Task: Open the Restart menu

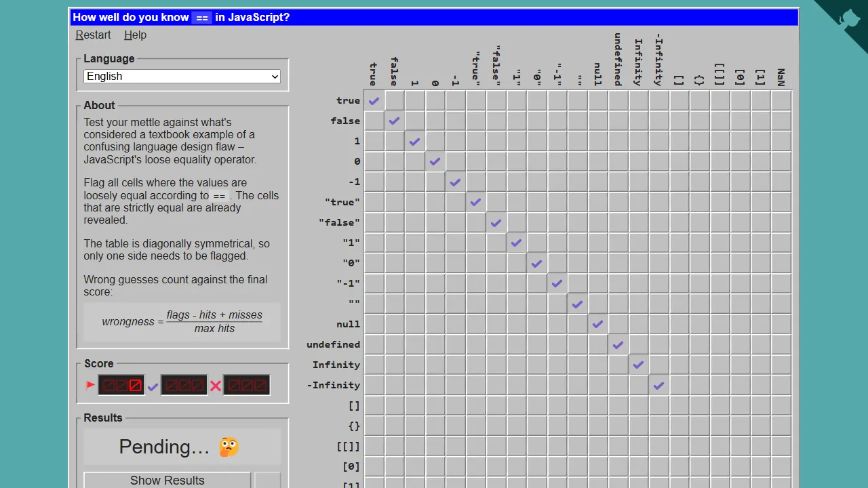Action: pos(93,35)
